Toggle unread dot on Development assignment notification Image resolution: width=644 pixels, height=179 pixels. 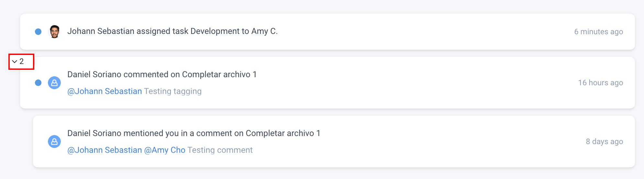[38, 32]
